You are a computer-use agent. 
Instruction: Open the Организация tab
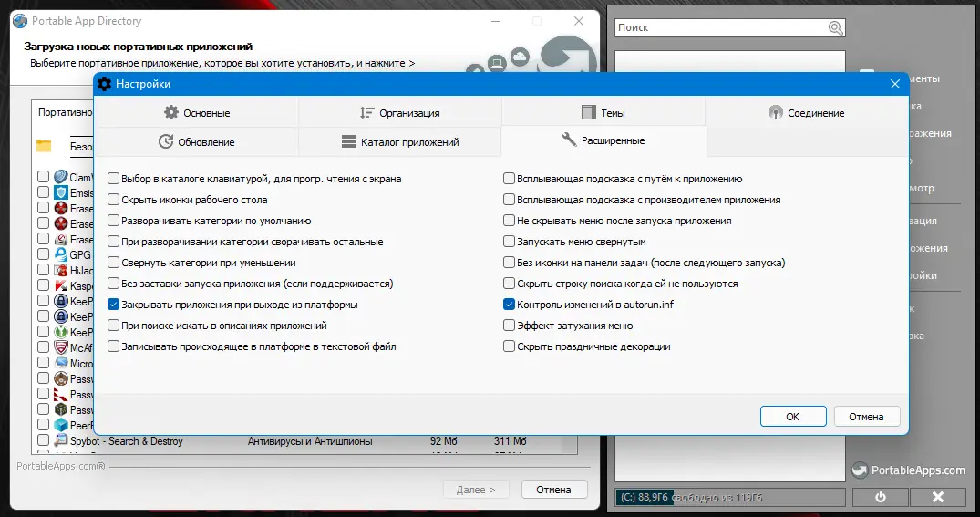pos(400,112)
